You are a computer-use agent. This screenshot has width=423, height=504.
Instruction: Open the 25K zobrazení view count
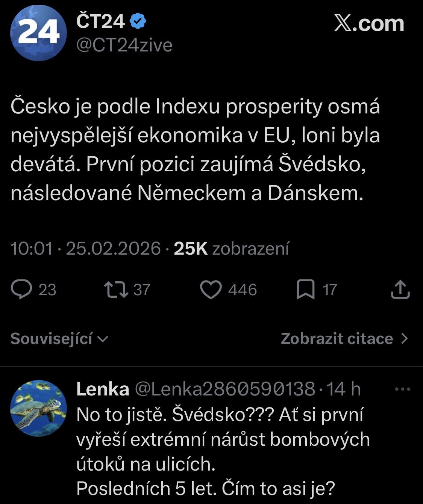[x=231, y=249]
